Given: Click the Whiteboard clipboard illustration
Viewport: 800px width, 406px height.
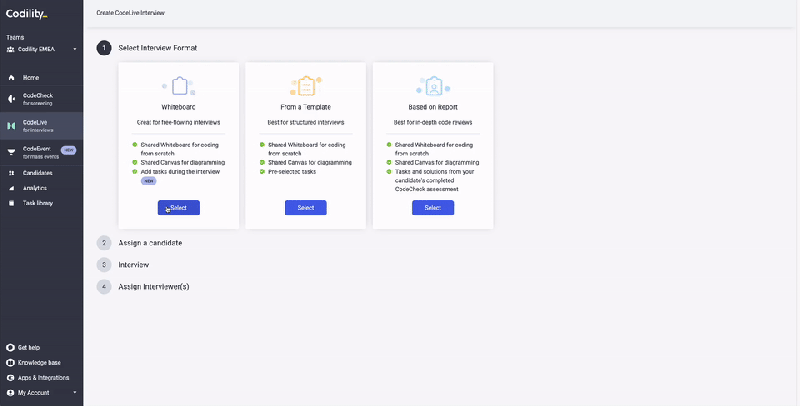Looking at the screenshot, I should [179, 86].
